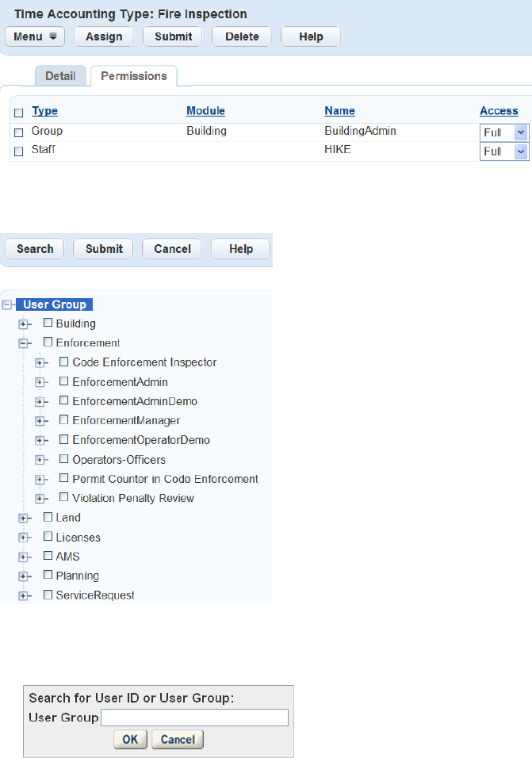The image size is (532, 758).
Task: Check the Building checkbox in tree
Action: (x=48, y=323)
